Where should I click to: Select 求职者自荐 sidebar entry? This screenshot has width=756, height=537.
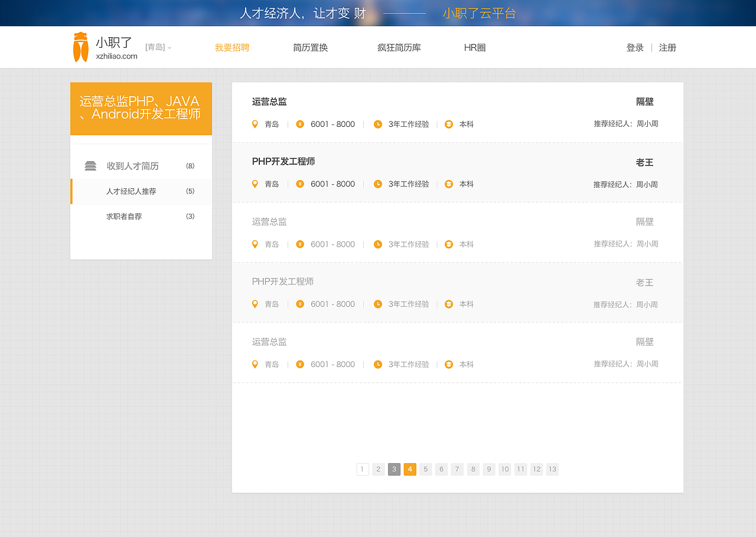tap(124, 217)
